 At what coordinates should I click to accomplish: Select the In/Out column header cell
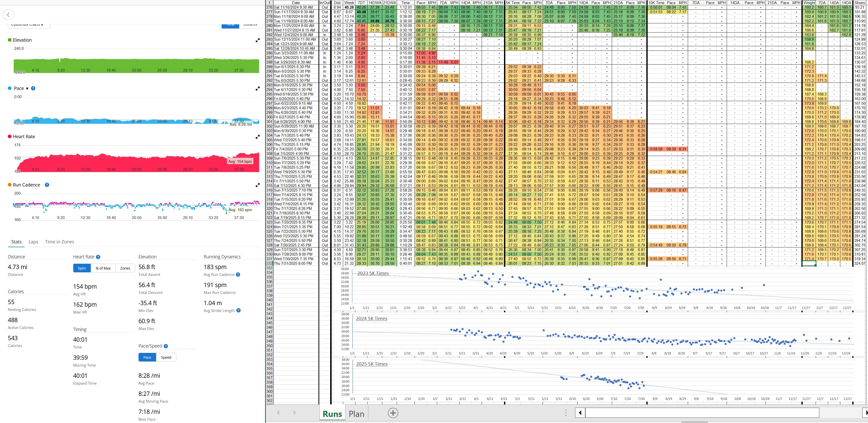pos(325,3)
